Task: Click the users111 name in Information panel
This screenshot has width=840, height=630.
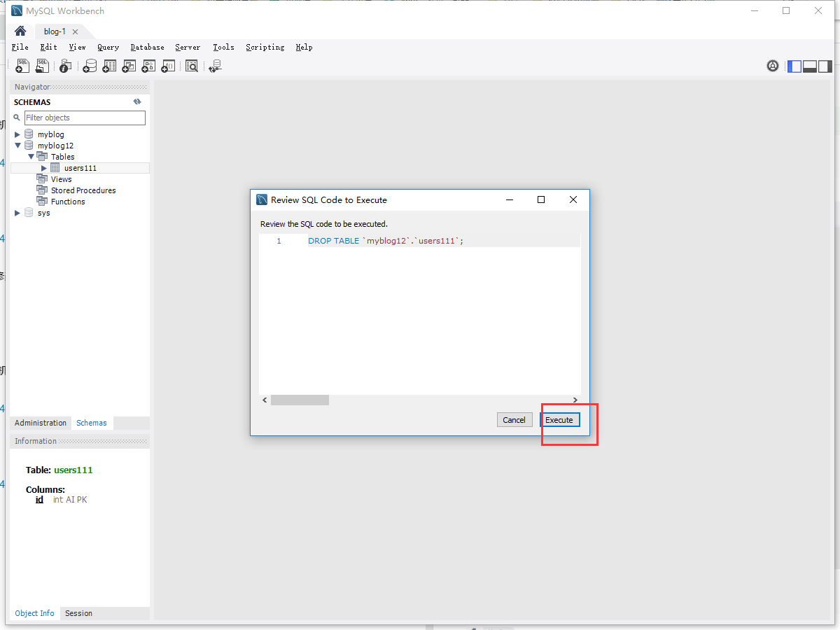Action: 73,470
